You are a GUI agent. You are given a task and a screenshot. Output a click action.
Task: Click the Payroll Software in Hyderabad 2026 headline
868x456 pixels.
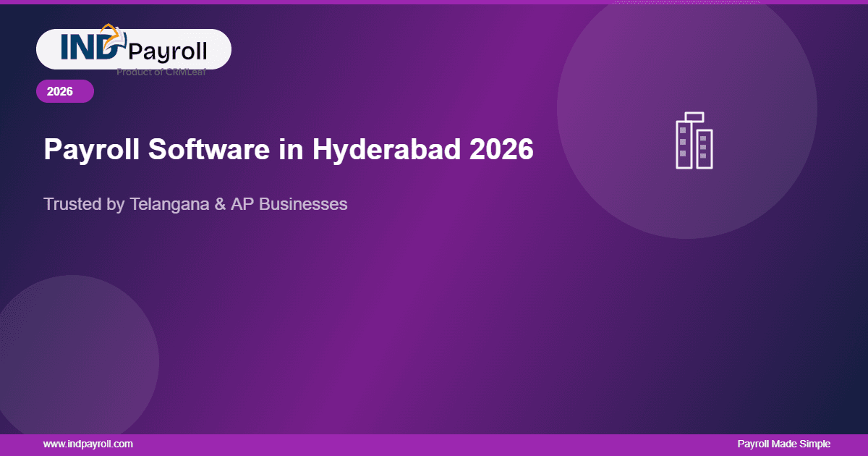pos(289,149)
